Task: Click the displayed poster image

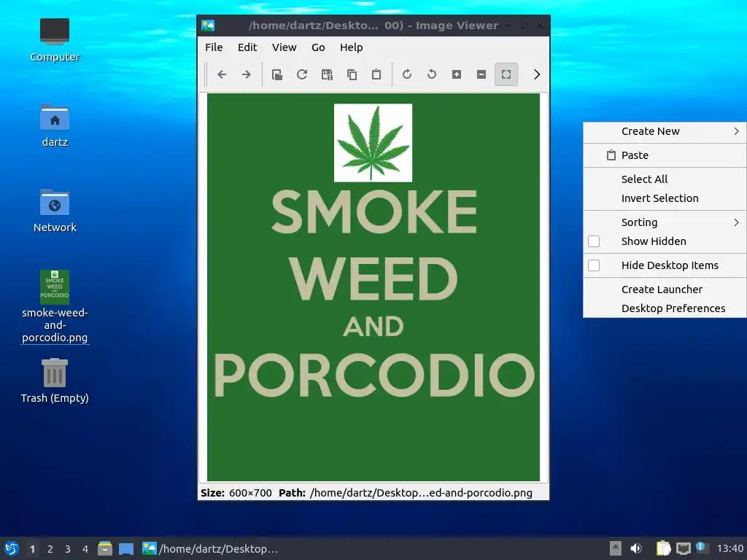Action: coord(373,287)
